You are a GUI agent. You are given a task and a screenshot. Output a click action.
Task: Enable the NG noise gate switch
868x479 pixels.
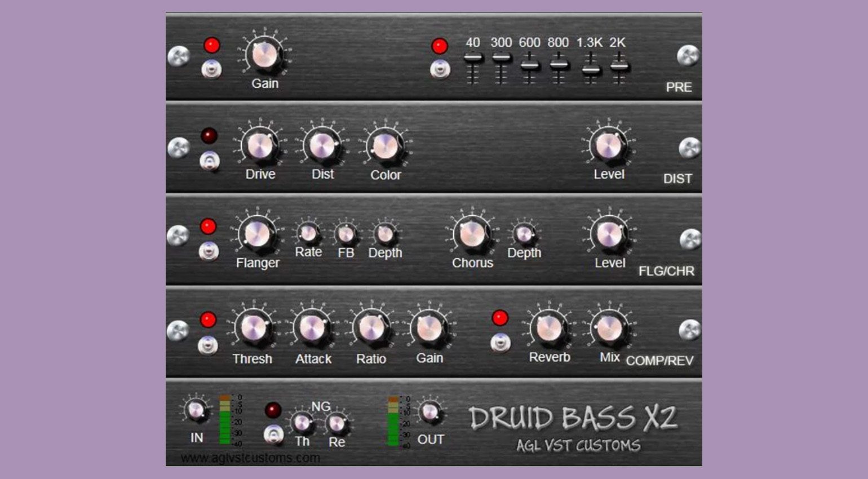273,434
